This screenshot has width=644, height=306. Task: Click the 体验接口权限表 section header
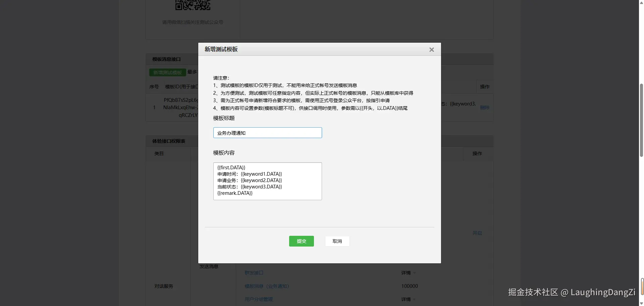tap(169, 141)
